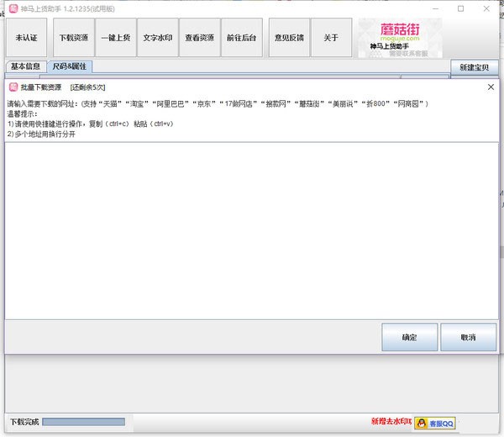504x437 pixels.
Task: Open the 客服QQ contact button
Action: [x=435, y=424]
